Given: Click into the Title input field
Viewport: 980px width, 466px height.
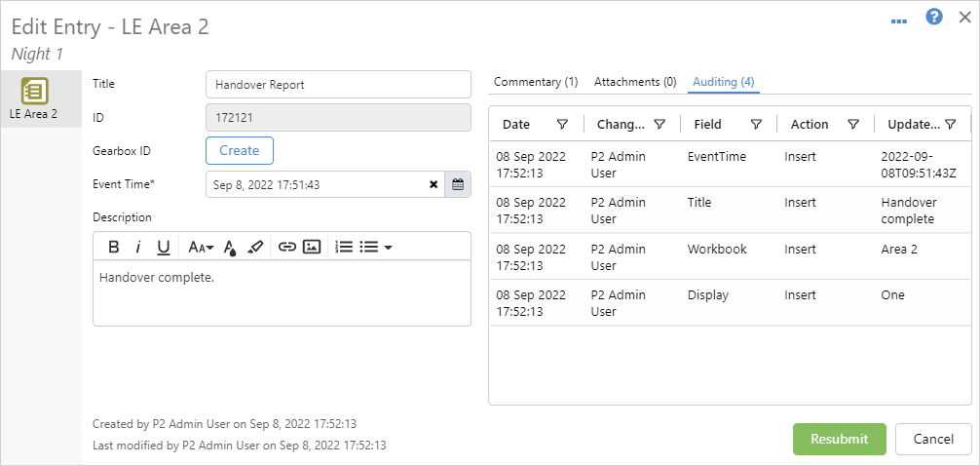Looking at the screenshot, I should 337,85.
